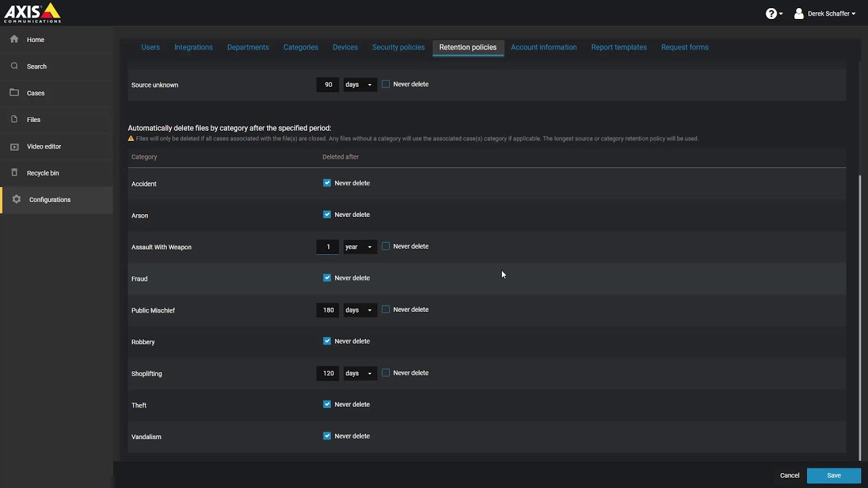Uncheck Never delete for Accident
The width and height of the screenshot is (868, 488).
327,183
